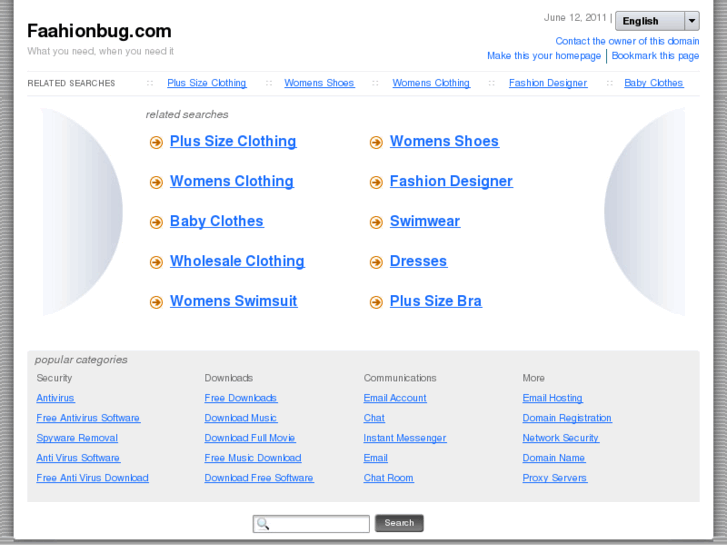Click the orange arrow icon beside Fashion Designer

(x=376, y=182)
